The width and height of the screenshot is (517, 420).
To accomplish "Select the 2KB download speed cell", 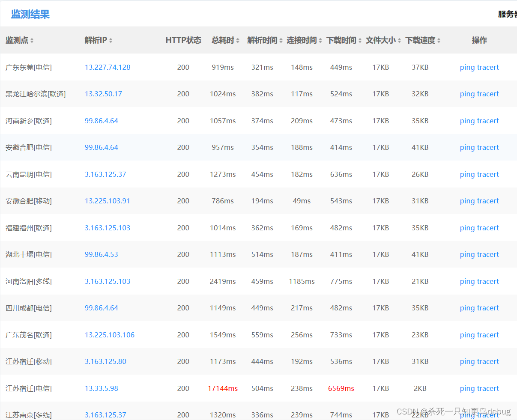I will coord(420,388).
